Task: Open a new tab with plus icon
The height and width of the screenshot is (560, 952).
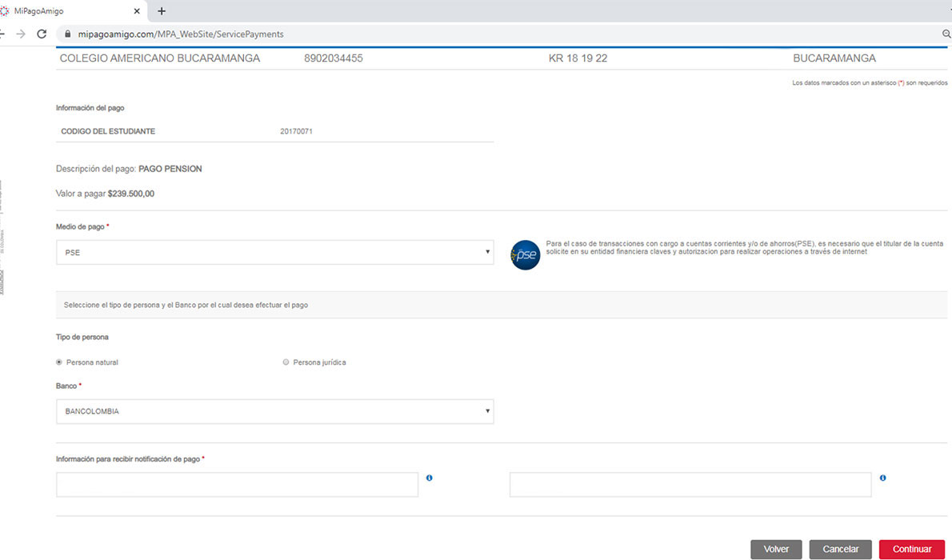Action: pyautogui.click(x=162, y=11)
